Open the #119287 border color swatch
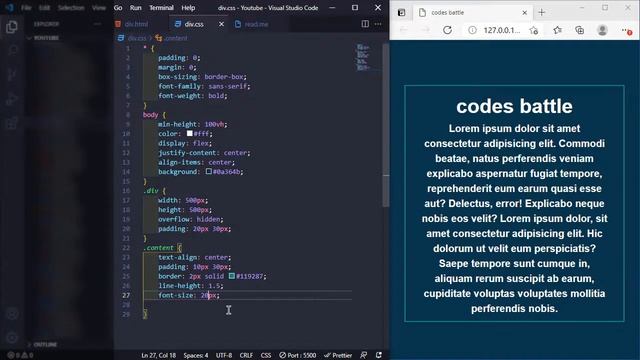Viewport: 640px width, 360px height. point(232,276)
